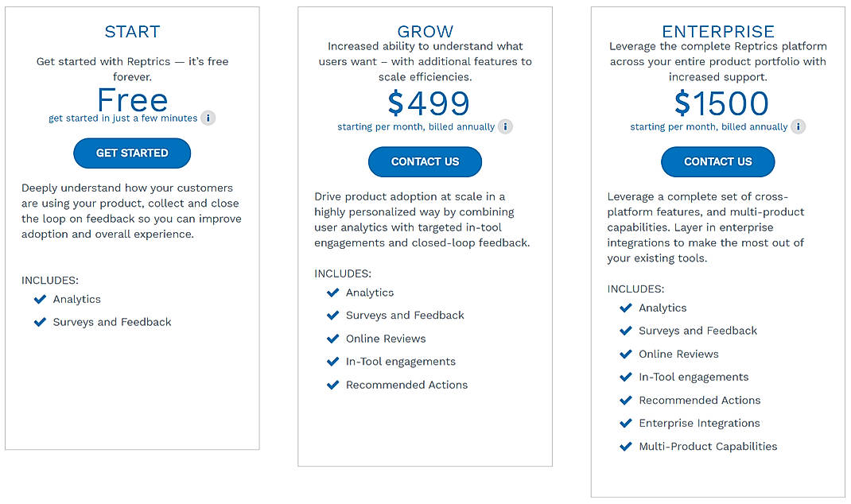This screenshot has width=851, height=504.
Task: Select the GROW plan heading
Action: pos(425,32)
